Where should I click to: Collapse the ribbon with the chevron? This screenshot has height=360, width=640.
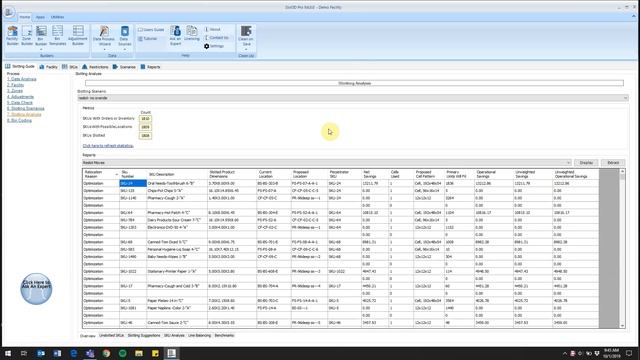(x=634, y=16)
